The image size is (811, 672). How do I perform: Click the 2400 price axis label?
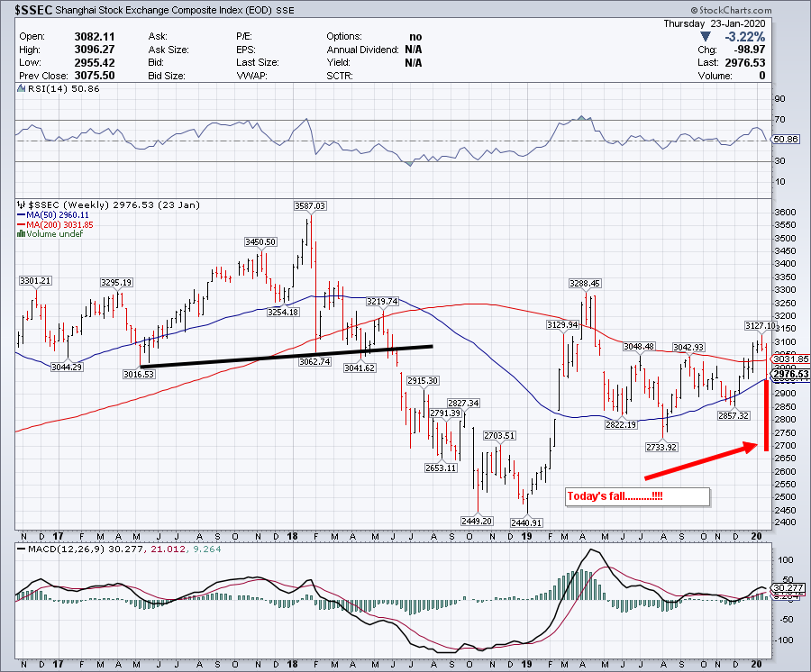(x=786, y=522)
